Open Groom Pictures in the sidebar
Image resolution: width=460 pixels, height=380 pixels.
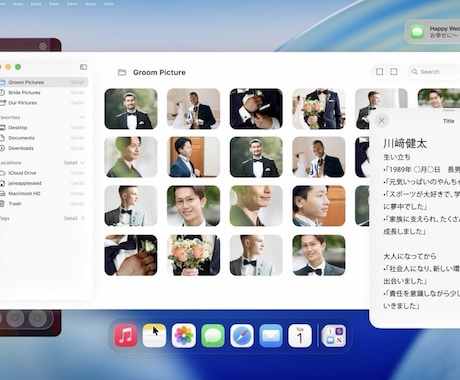click(x=43, y=82)
